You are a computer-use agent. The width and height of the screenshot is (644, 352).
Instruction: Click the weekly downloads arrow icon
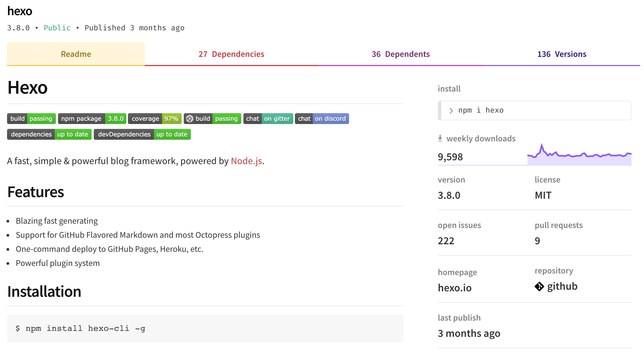(x=440, y=138)
